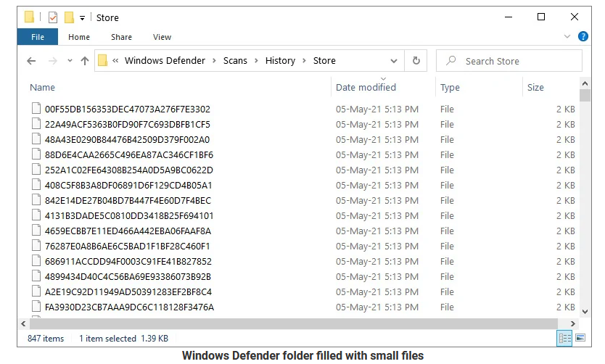Sort files by Date modified column

(x=366, y=88)
